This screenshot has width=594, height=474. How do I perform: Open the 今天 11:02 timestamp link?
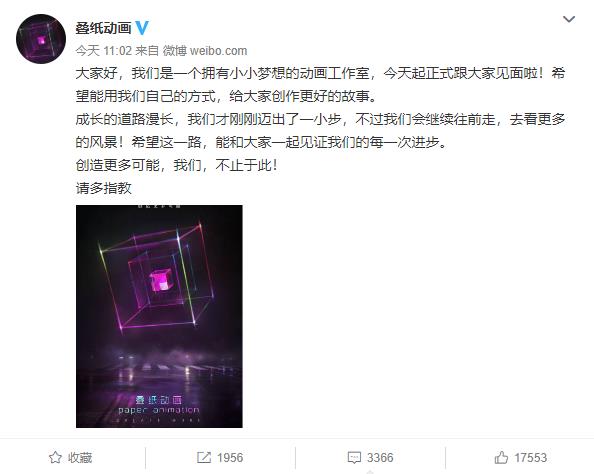pyautogui.click(x=103, y=51)
